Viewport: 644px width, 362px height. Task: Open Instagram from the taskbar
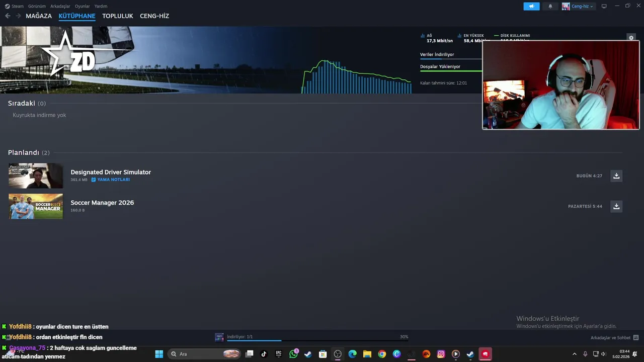point(441,354)
